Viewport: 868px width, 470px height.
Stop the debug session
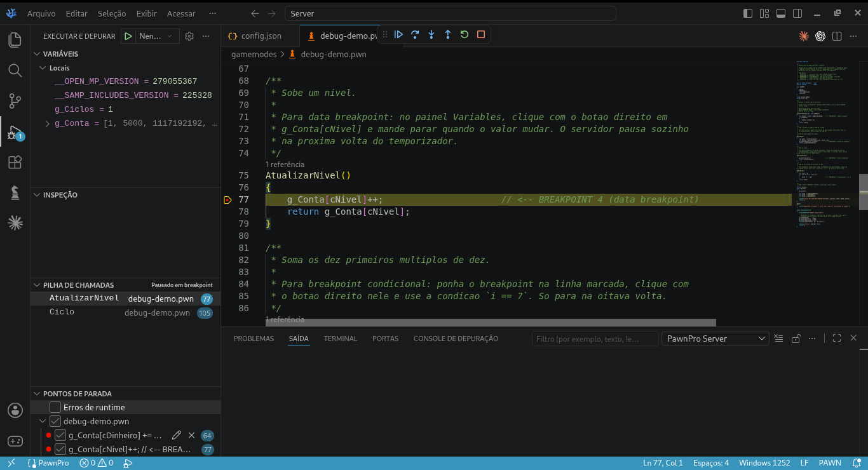(x=481, y=35)
